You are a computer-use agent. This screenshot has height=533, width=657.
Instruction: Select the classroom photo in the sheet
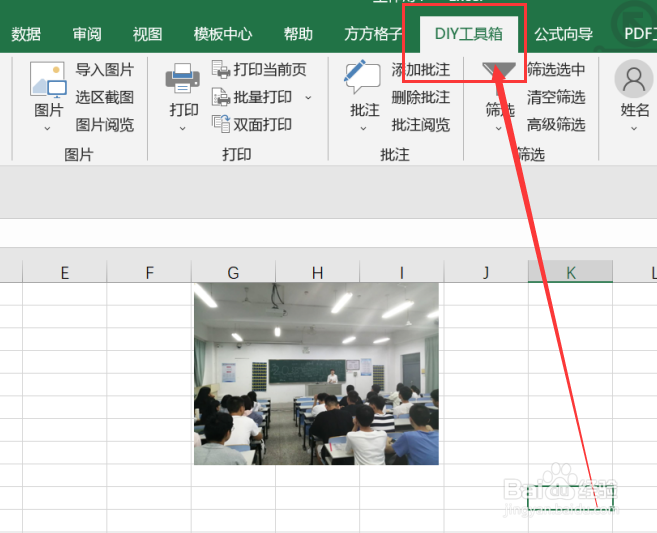tap(316, 374)
